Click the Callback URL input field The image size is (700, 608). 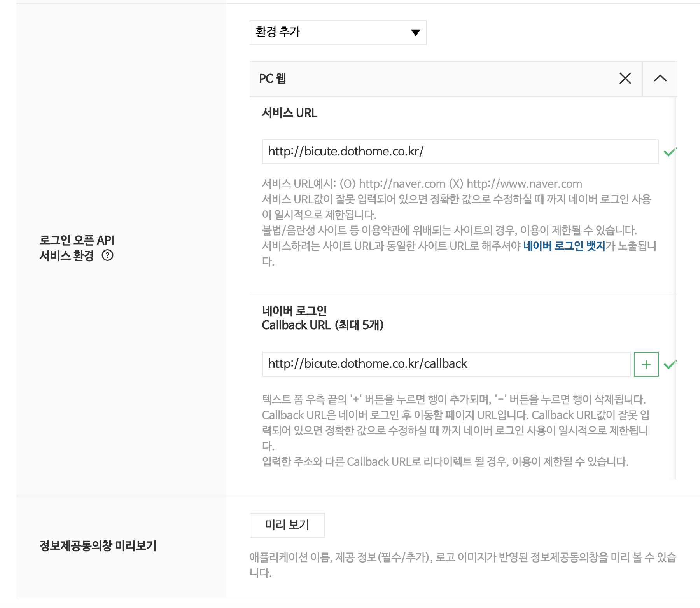[446, 364]
